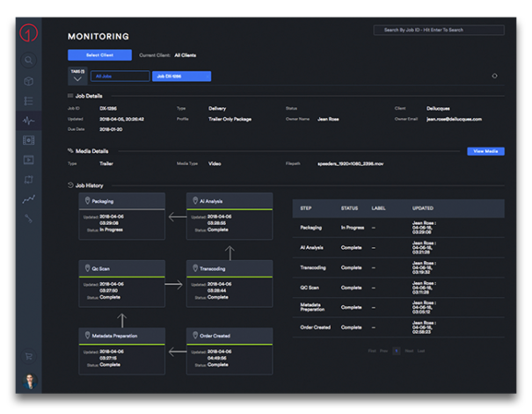Screen dimensions: 532x414
Task: Click the owner email jean.rose address
Action: coord(454,119)
